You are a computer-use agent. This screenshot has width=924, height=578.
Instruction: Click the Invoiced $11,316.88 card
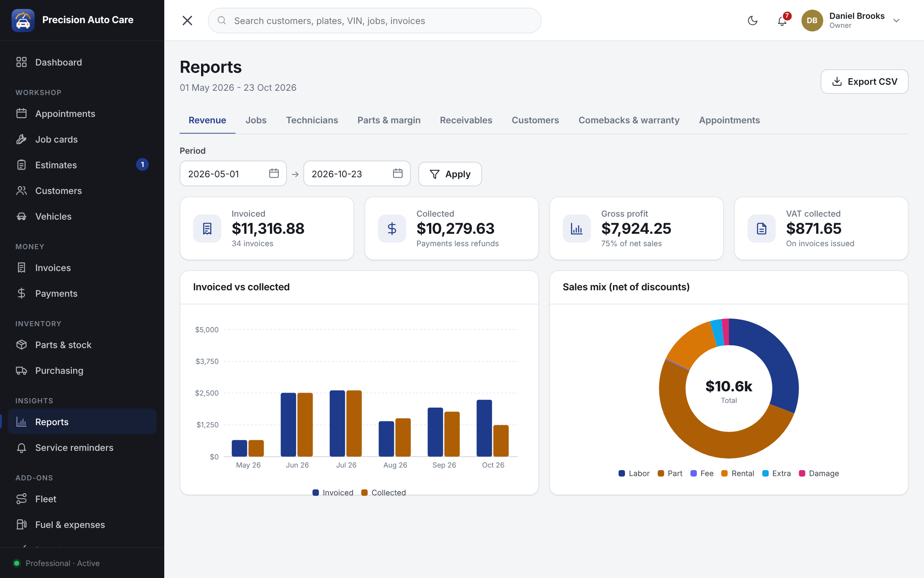point(267,228)
